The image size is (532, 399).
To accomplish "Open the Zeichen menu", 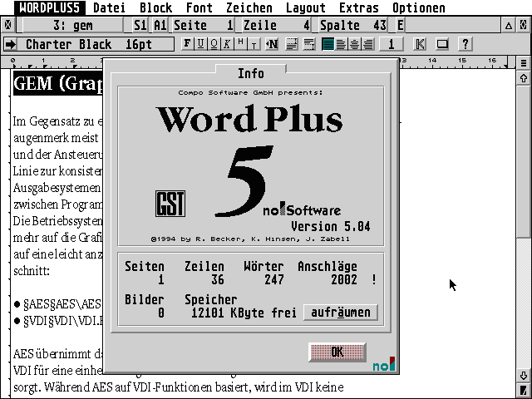I will pos(249,7).
